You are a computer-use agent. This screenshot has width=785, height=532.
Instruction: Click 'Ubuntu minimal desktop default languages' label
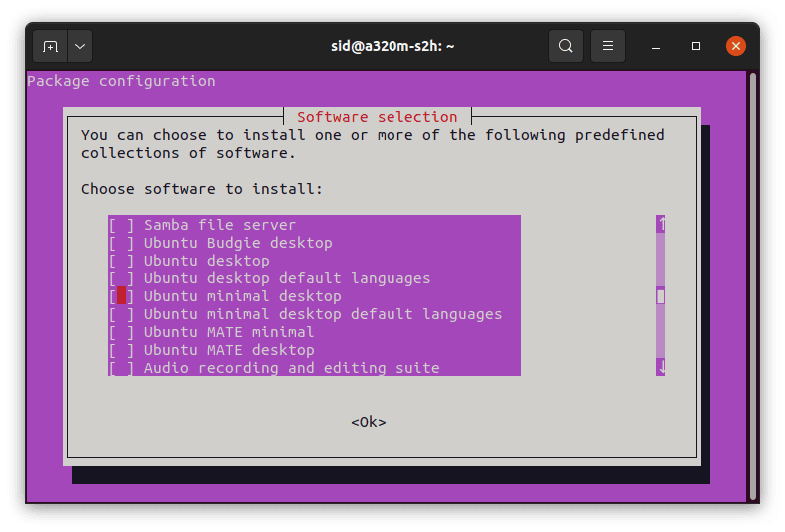[323, 314]
